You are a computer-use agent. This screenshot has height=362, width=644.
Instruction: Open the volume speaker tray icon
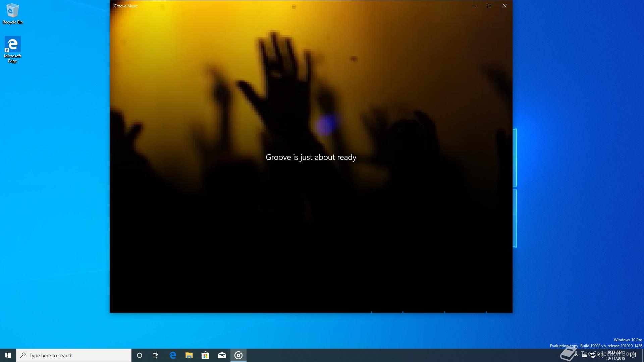(x=601, y=356)
